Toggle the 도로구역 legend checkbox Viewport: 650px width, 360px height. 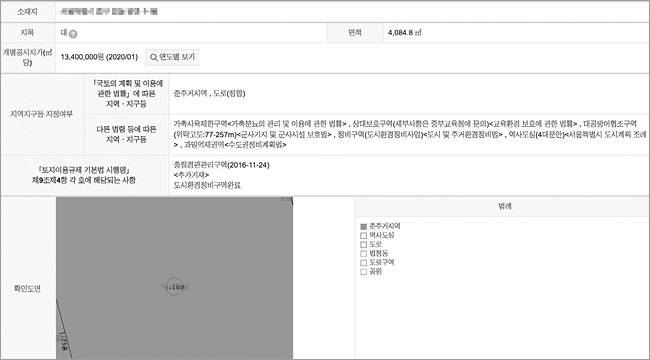pos(364,263)
